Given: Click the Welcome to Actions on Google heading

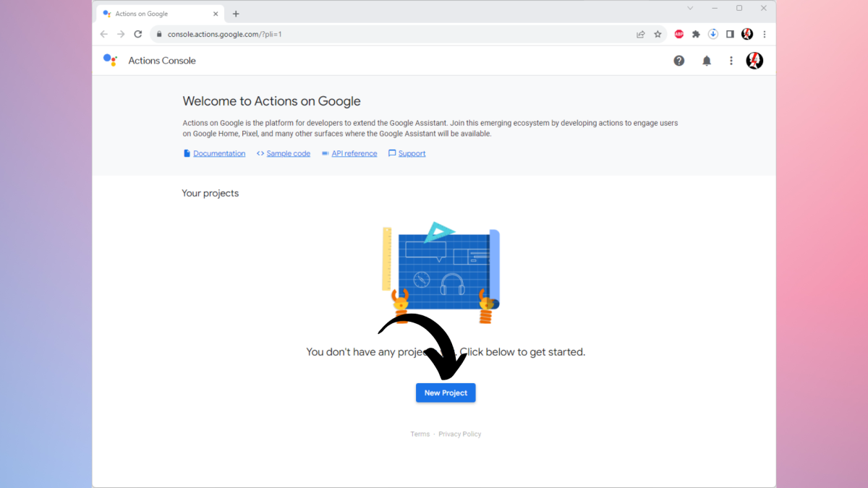Looking at the screenshot, I should (x=271, y=101).
